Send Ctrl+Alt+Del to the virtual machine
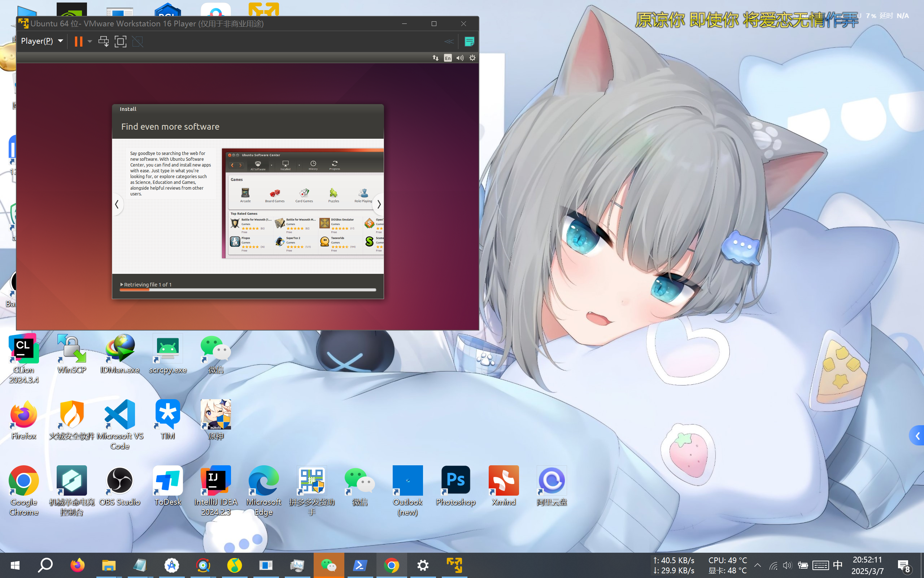Image resolution: width=924 pixels, height=578 pixels. pyautogui.click(x=104, y=41)
